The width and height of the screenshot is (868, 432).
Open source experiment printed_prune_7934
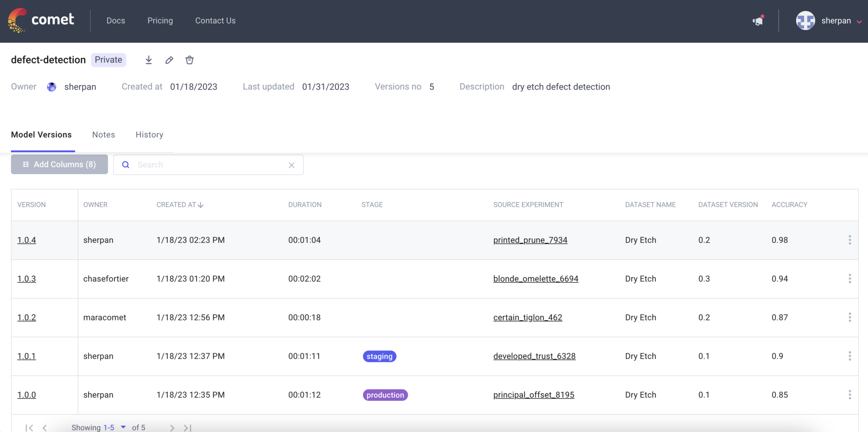530,240
